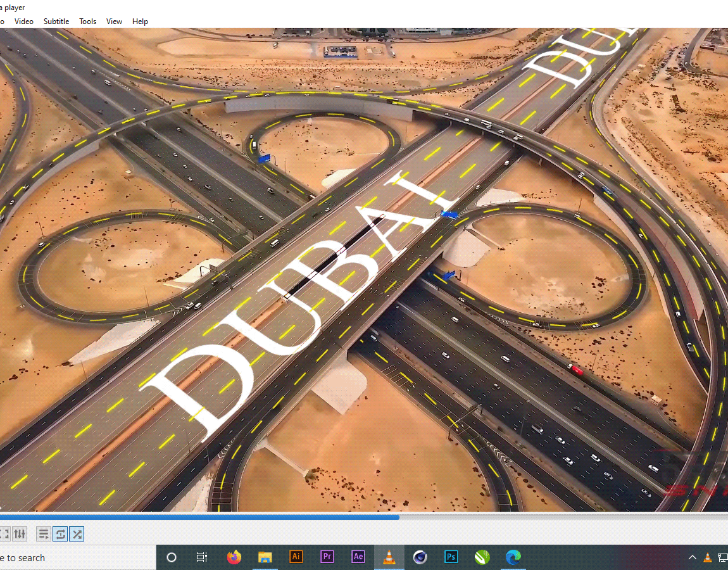Open network status tray icon

pyautogui.click(x=722, y=557)
